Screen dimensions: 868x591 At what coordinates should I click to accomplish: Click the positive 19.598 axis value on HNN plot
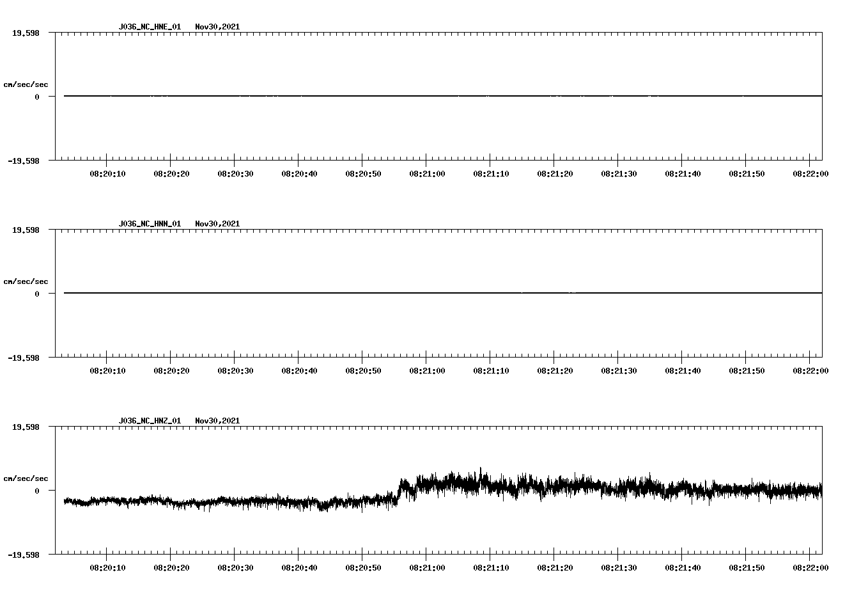(26, 230)
